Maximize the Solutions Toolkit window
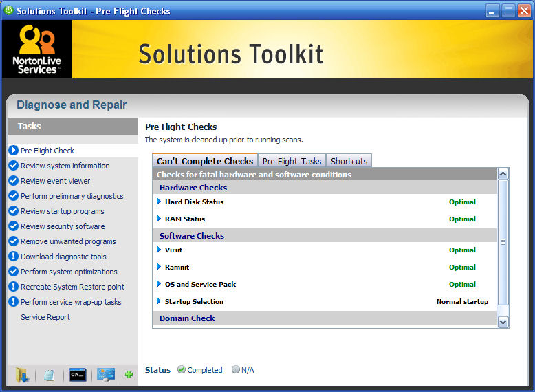Screen dimensions: 535x392 508,11
